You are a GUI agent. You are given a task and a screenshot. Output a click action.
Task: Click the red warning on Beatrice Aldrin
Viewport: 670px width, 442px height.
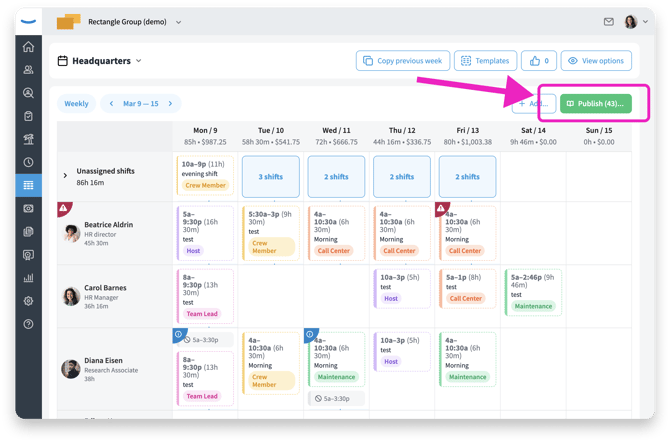[x=63, y=208]
